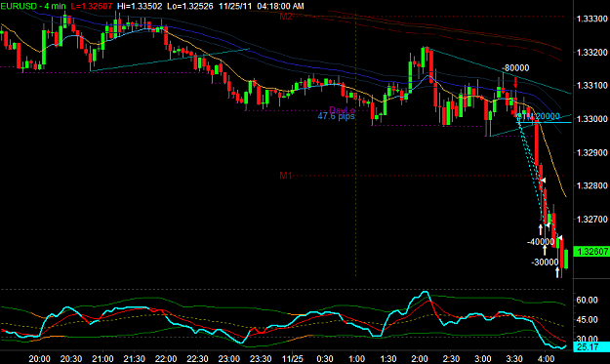Screen dimensions: 610x364
Task: Click the red sell arrow under -80000
Action: coord(515,82)
